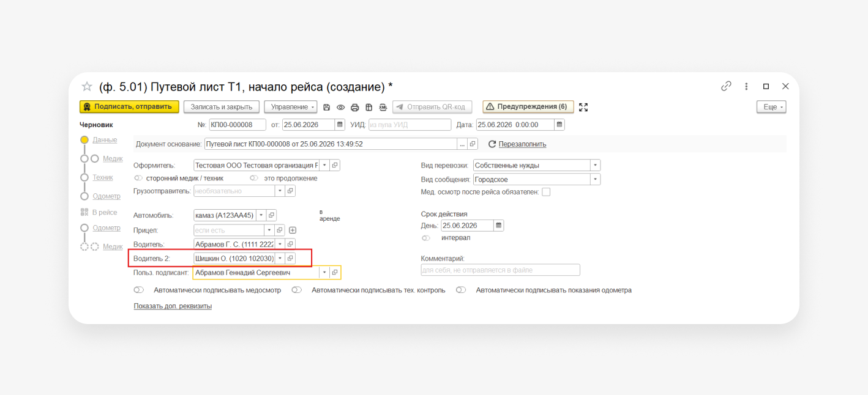Open the 'Управление' dropdown menu

(x=291, y=107)
